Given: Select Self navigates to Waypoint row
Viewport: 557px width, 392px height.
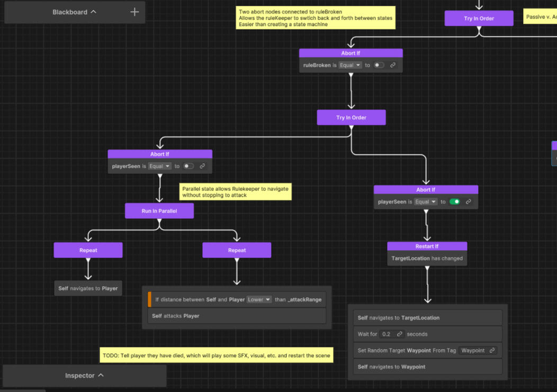Looking at the screenshot, I should coord(428,367).
